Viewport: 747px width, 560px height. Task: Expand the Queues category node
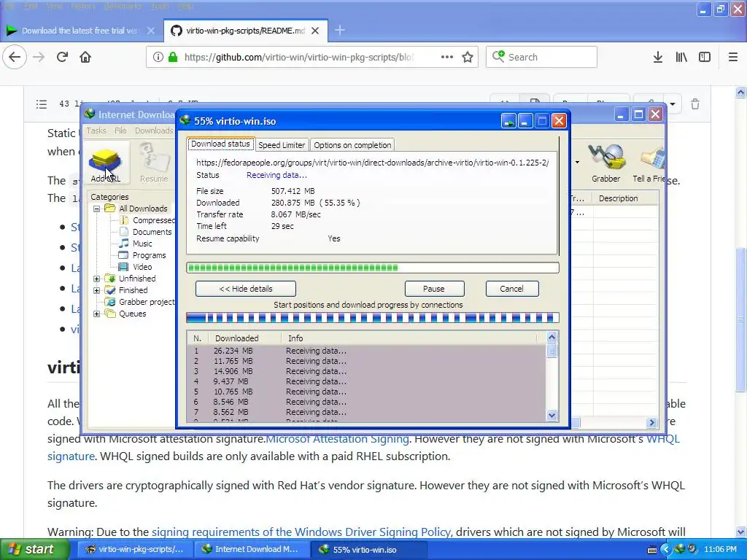point(97,314)
